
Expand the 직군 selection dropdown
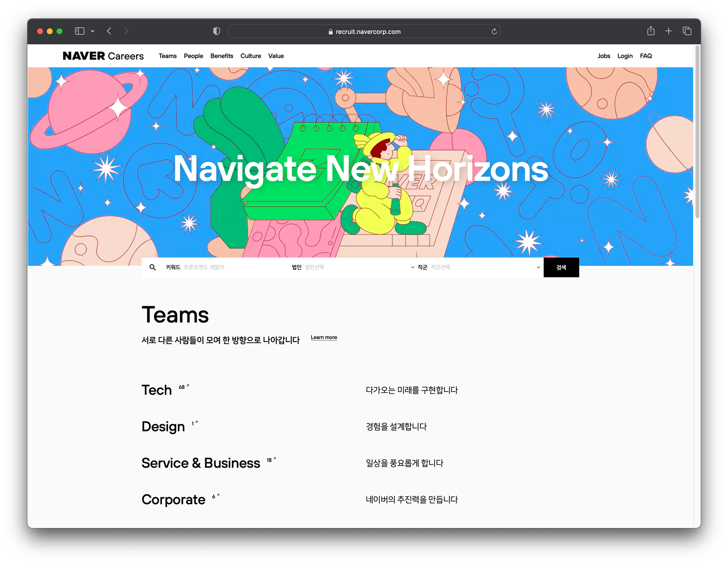pos(479,267)
